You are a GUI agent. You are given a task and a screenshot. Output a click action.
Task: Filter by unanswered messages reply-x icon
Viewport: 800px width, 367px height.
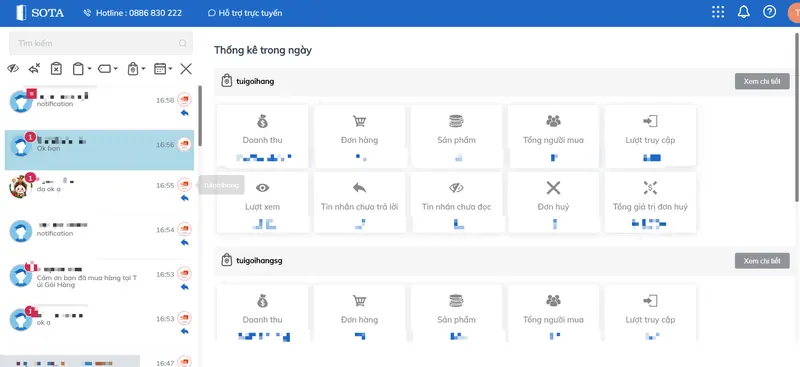tap(34, 68)
